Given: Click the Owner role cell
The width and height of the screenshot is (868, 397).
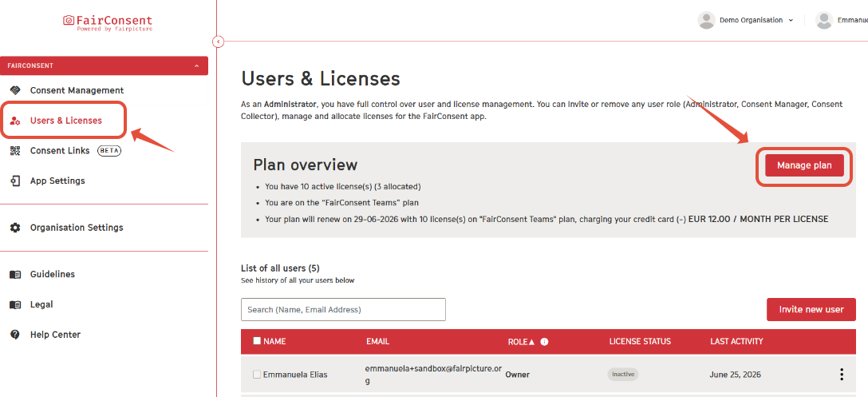Looking at the screenshot, I should [518, 375].
